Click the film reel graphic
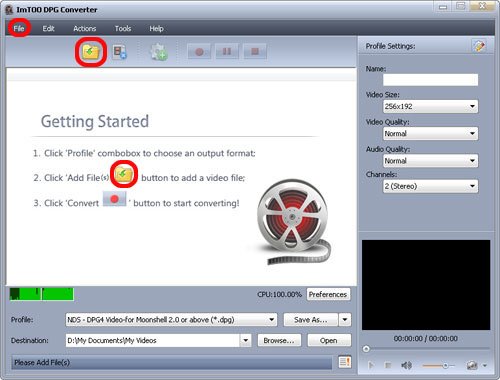This screenshot has width=500, height=380. click(293, 222)
